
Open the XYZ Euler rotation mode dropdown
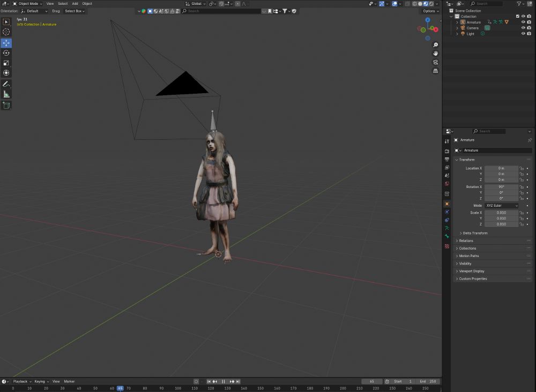click(502, 206)
